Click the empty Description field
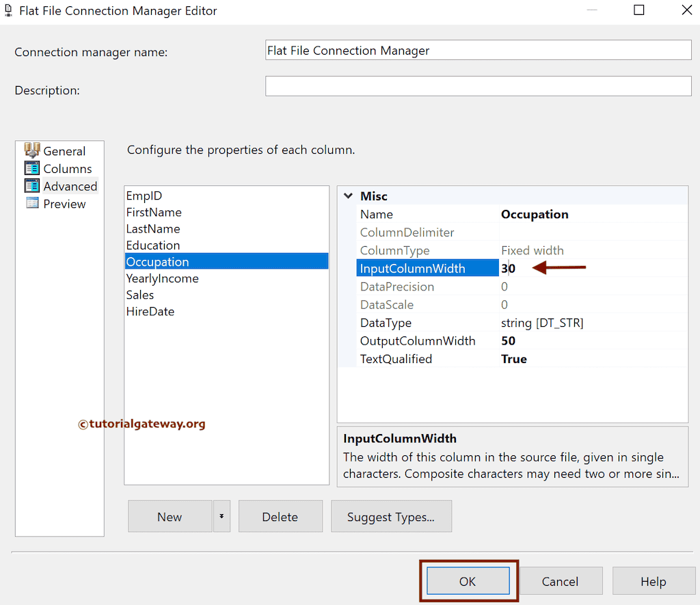This screenshot has width=700, height=605. 479,85
